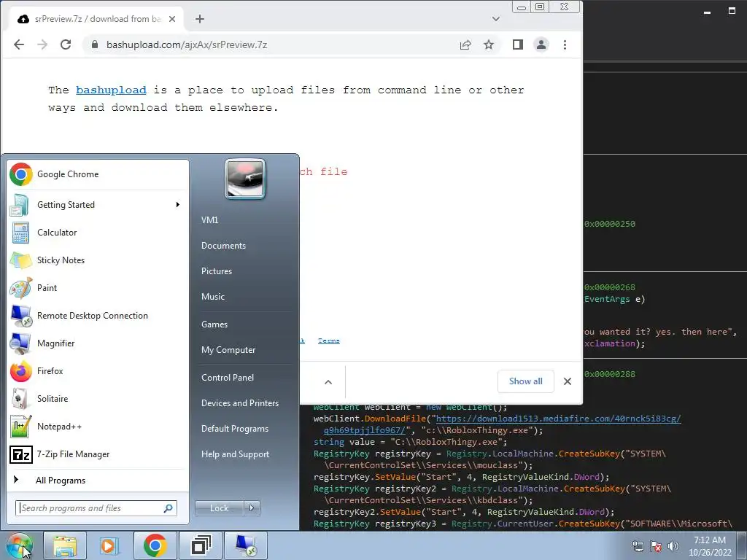Open Windows Explorer from the taskbar

click(x=65, y=545)
